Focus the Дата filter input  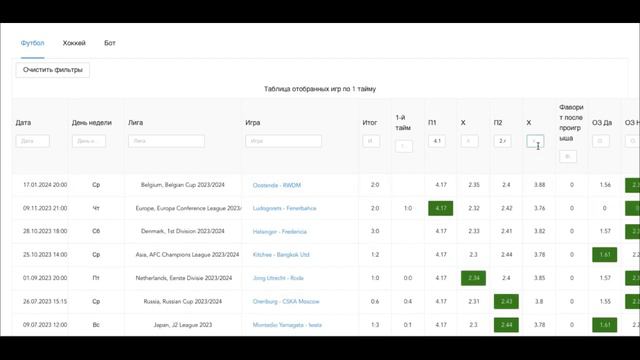click(33, 141)
